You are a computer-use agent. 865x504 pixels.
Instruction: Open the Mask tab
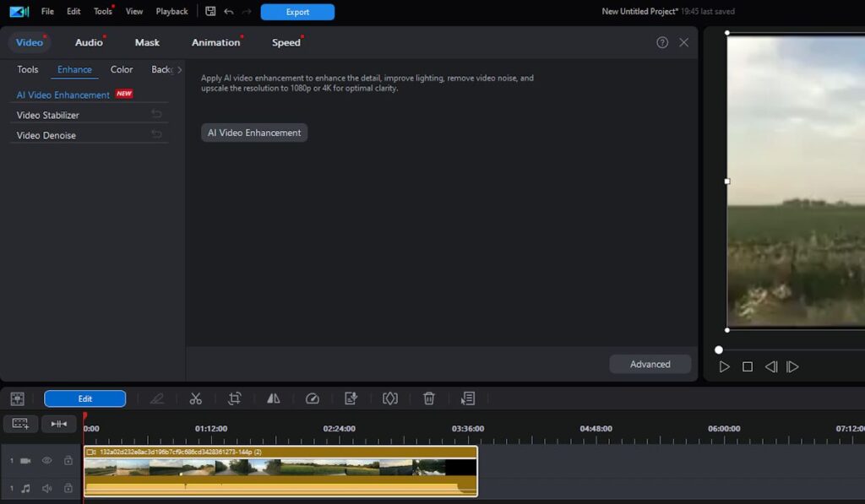pyautogui.click(x=147, y=42)
